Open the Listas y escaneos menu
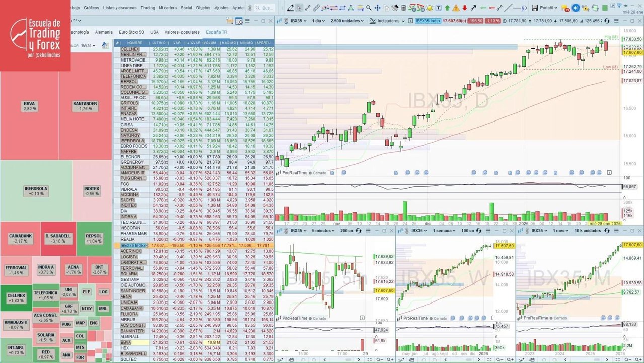Screen dimensions: 644x363 [119, 8]
